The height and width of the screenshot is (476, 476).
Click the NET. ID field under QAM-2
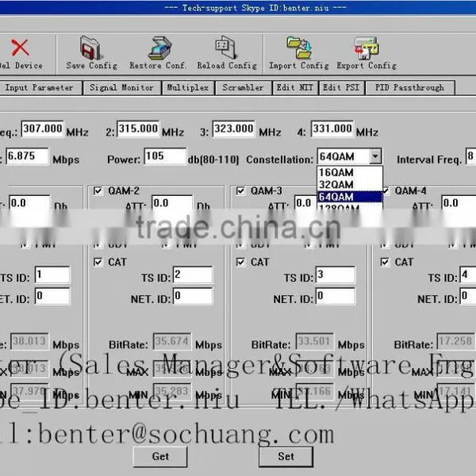[193, 296]
